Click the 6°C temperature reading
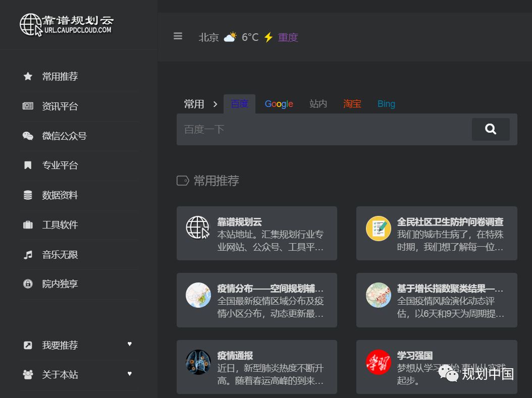532x398 pixels. coord(250,37)
